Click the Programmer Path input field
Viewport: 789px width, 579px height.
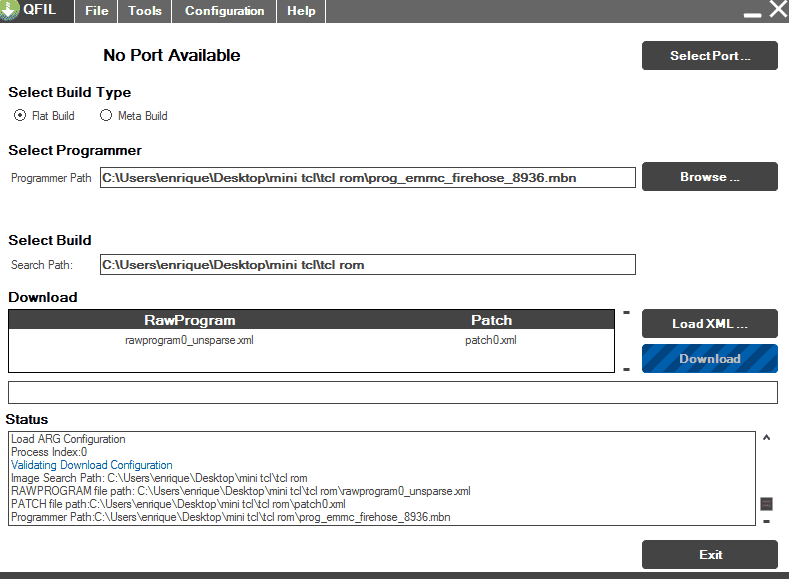(x=368, y=178)
